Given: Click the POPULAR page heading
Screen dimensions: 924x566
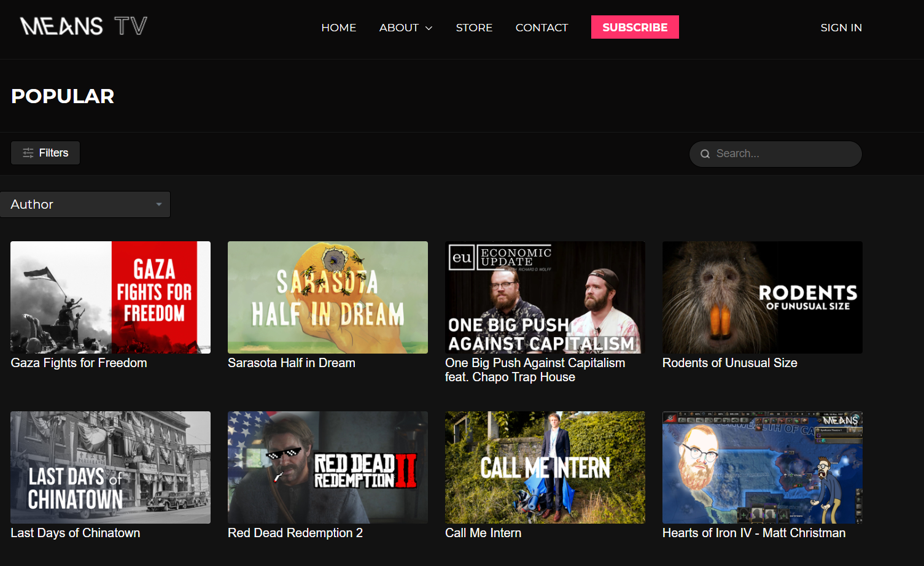Looking at the screenshot, I should coord(63,96).
